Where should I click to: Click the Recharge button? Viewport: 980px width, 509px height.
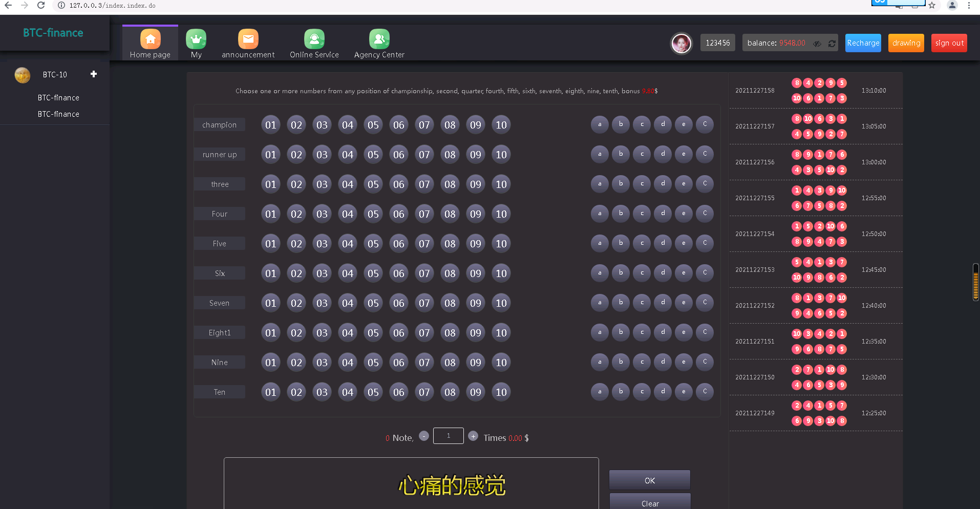click(x=863, y=43)
